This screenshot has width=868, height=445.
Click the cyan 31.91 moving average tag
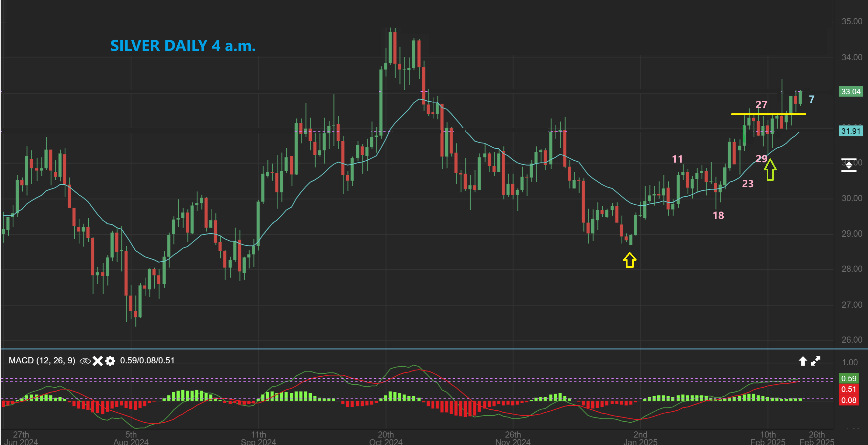click(851, 131)
